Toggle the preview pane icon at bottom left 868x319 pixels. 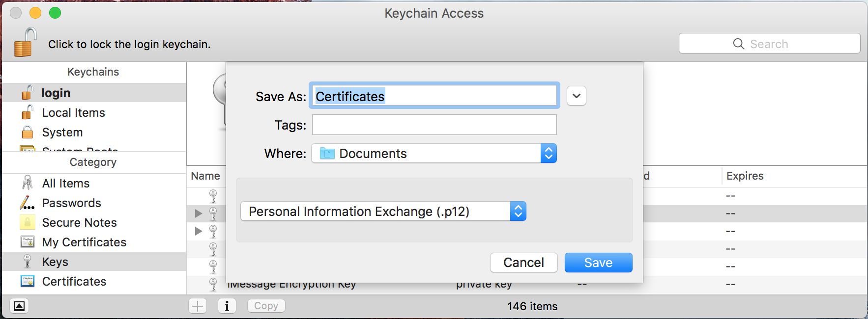[19, 306]
